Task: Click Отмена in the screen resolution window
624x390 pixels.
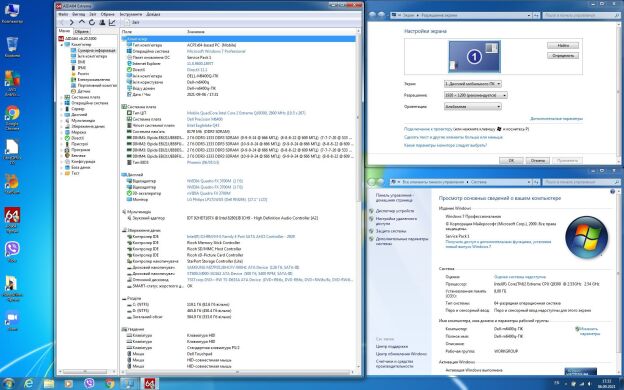Action: click(x=538, y=160)
